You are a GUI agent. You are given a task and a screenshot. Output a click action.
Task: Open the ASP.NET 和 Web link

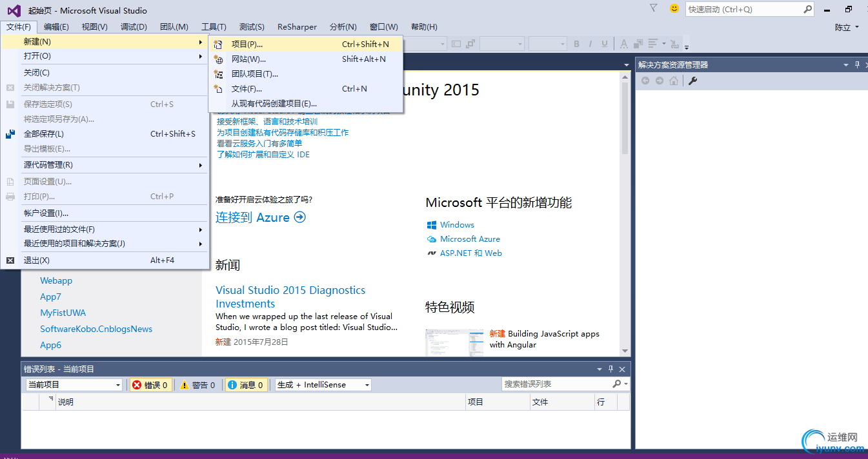click(471, 253)
